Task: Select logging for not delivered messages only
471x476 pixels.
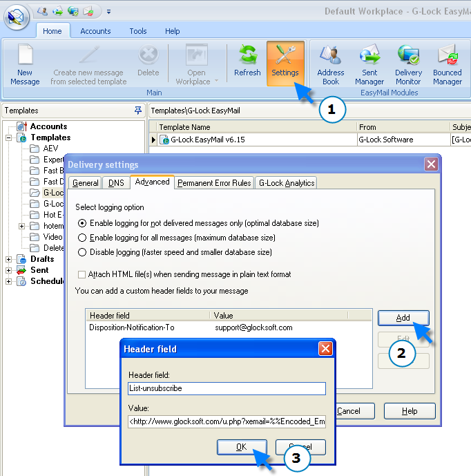Action: pyautogui.click(x=82, y=223)
